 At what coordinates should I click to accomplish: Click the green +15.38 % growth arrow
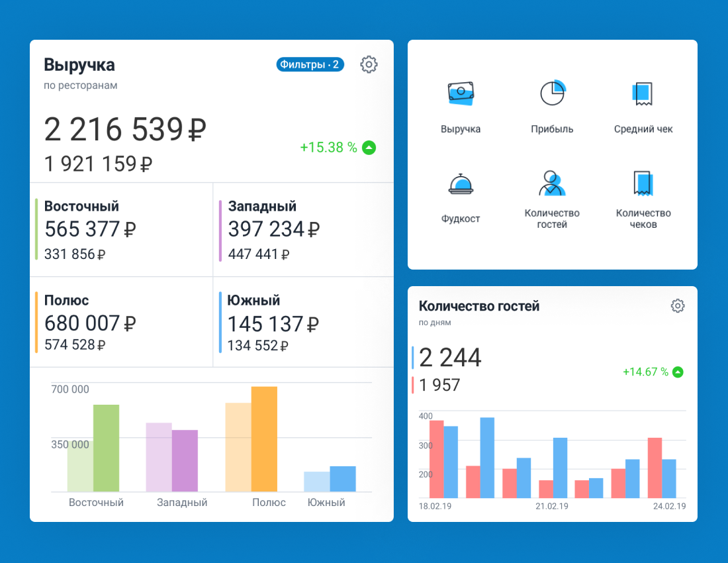click(x=369, y=148)
